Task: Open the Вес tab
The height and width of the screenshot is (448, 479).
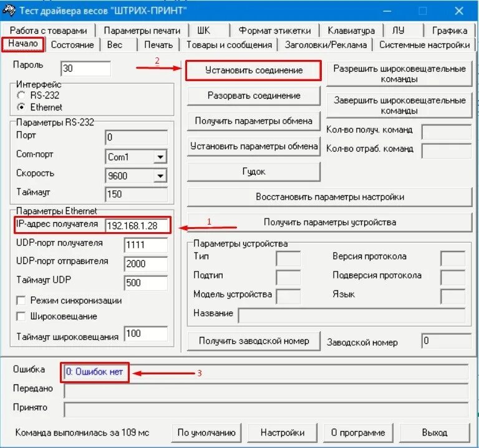Action: (x=115, y=45)
